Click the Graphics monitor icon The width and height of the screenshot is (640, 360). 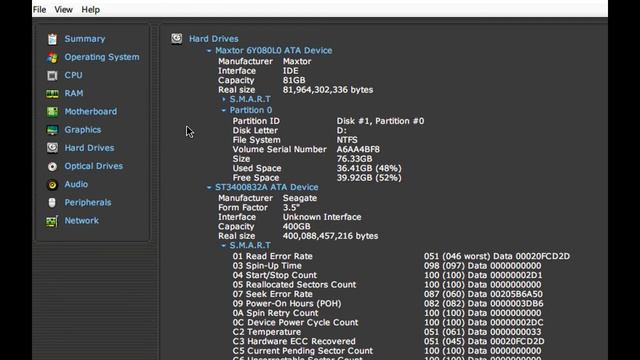click(x=52, y=130)
